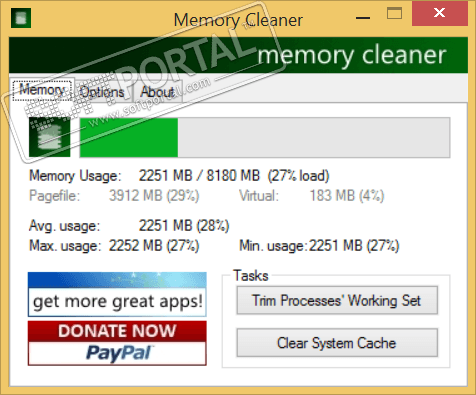This screenshot has height=395, width=476.
Task: Minimize the Memory Cleaner window
Action: click(363, 18)
